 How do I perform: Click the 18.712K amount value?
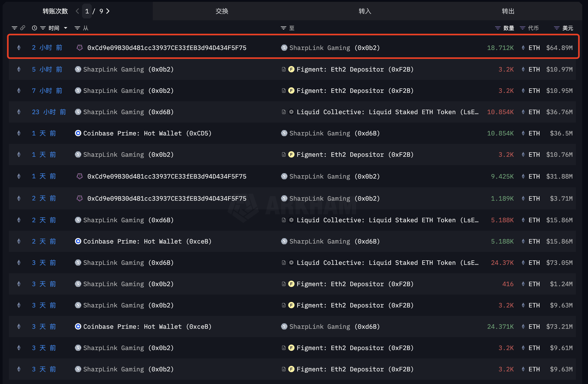coord(500,48)
